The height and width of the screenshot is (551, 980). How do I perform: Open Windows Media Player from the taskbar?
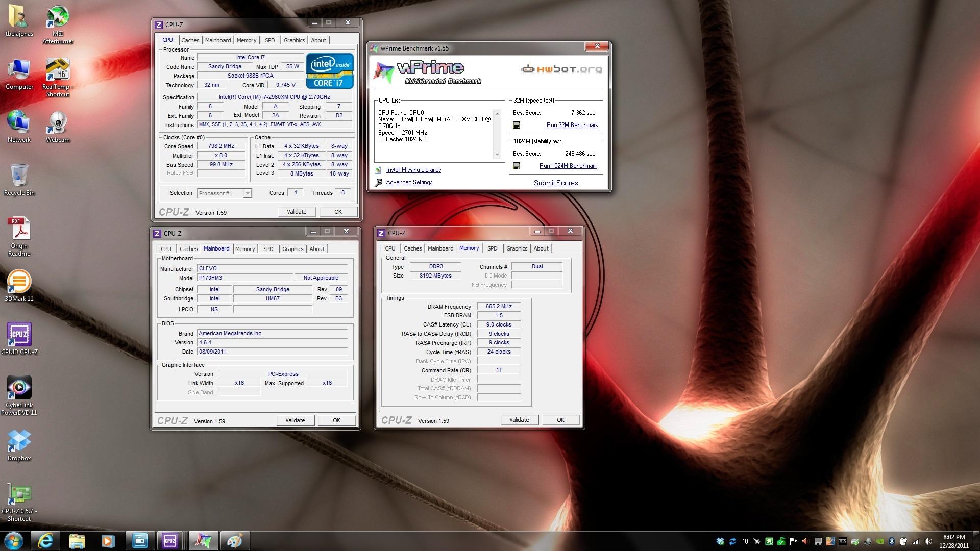(x=108, y=541)
